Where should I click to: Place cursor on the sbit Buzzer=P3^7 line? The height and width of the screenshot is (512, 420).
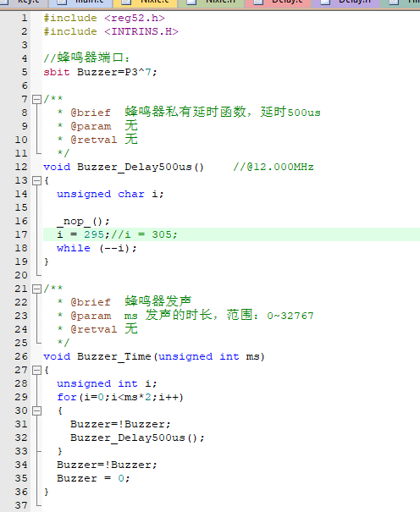click(x=100, y=72)
